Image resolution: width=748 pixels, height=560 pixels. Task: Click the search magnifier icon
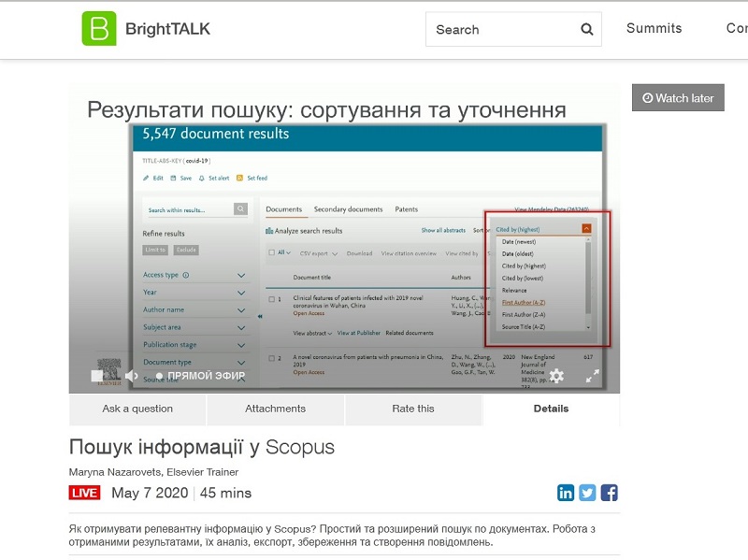(586, 29)
